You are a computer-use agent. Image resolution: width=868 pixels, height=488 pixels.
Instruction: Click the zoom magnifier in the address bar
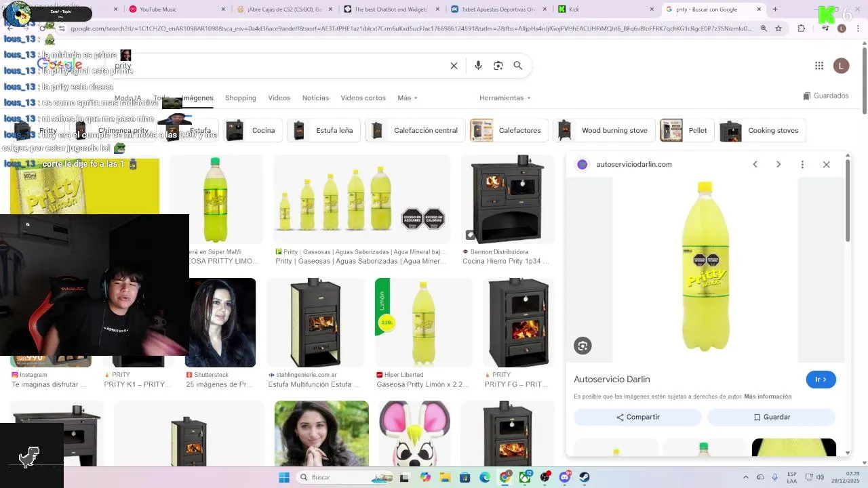(764, 28)
